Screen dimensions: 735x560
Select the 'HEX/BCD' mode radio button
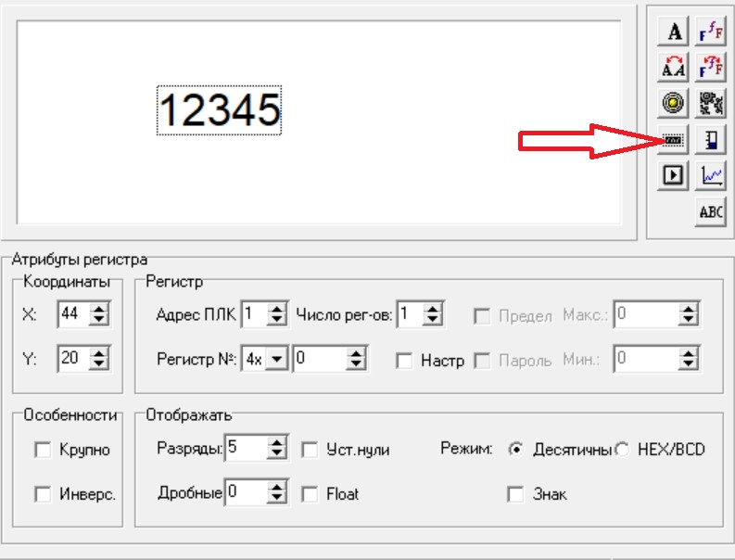click(x=622, y=451)
